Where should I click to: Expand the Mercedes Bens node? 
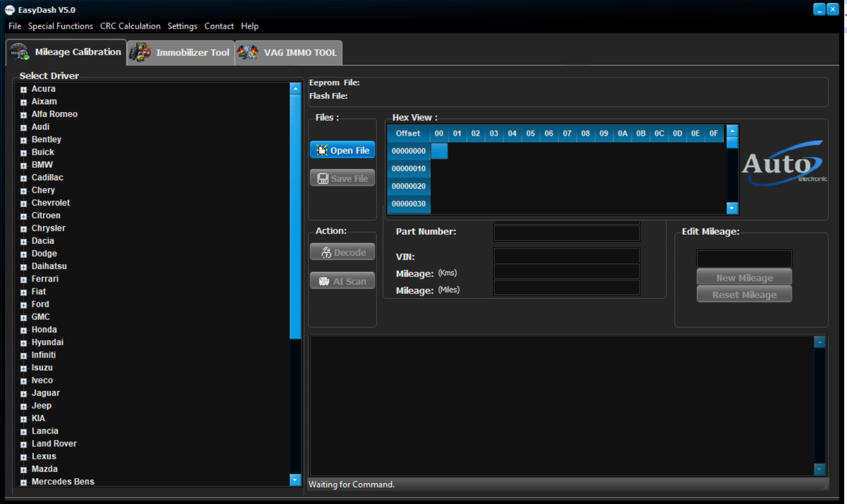[24, 483]
